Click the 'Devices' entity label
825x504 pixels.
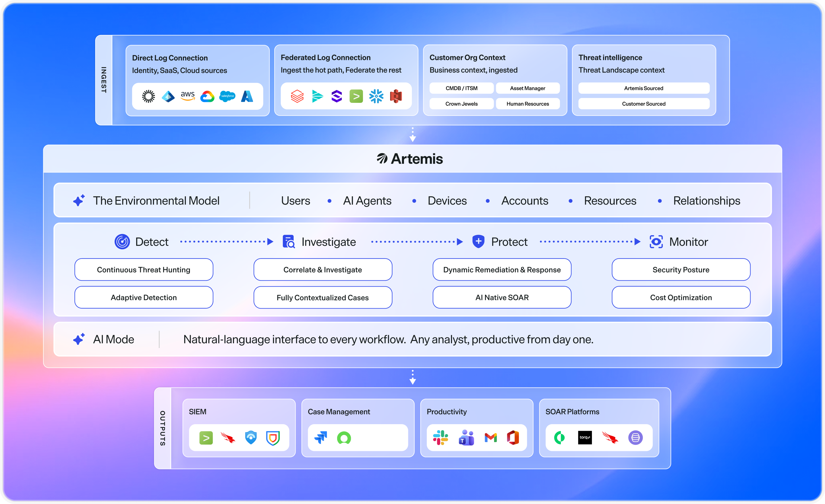pos(447,201)
